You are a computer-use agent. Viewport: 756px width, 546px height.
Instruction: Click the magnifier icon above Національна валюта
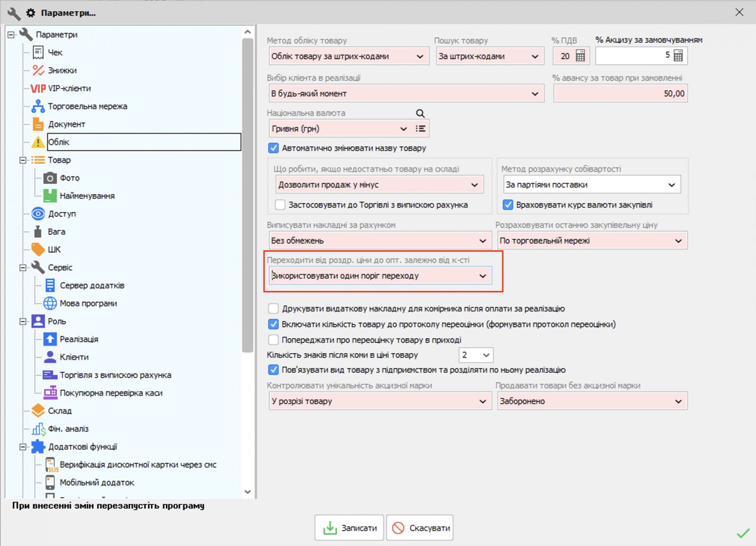point(420,113)
